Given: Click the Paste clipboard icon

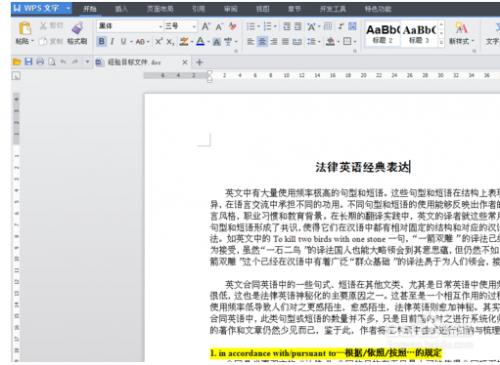Looking at the screenshot, I should click(x=24, y=29).
